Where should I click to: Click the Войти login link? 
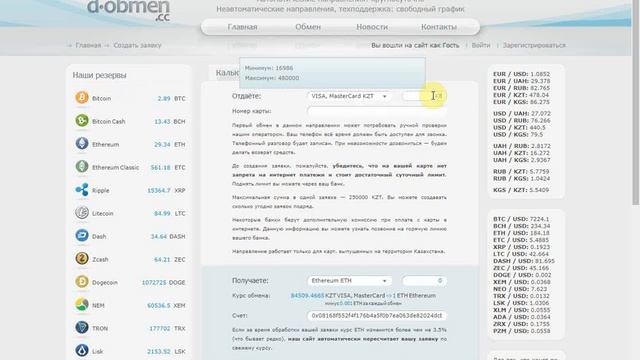481,45
